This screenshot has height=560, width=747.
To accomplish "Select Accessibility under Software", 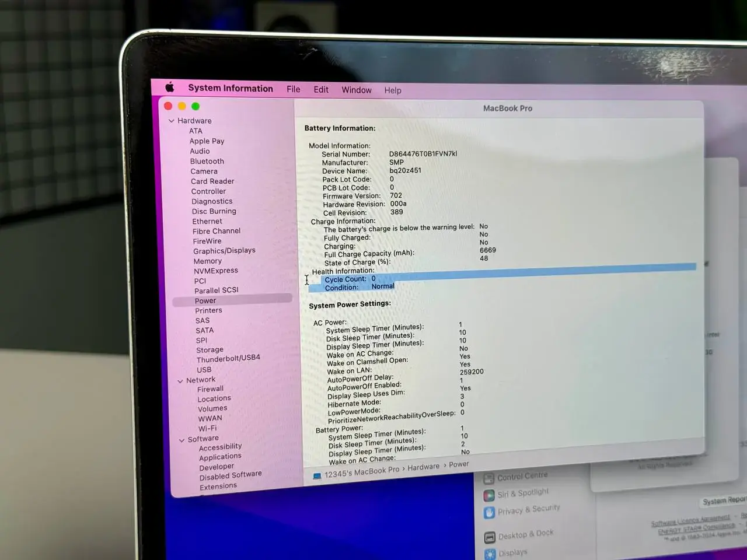I will (220, 447).
